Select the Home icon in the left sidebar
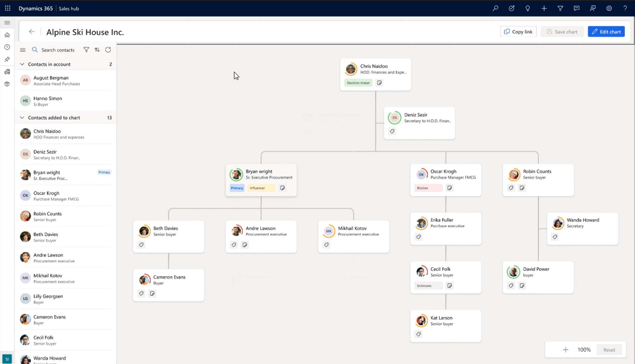635x364 pixels. 7,35
